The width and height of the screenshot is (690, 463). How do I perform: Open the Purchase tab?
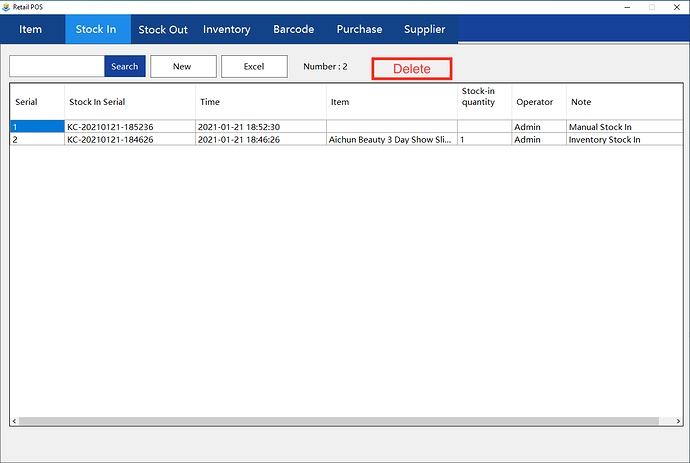(x=359, y=29)
